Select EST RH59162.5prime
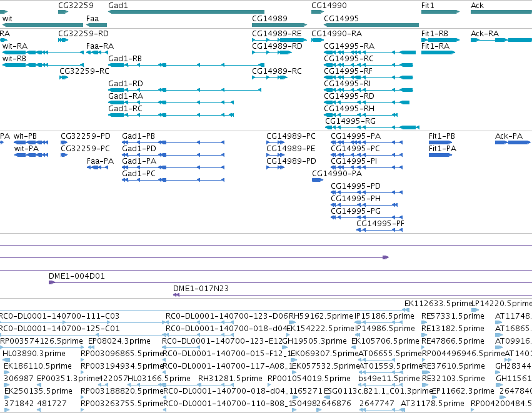The image size is (532, 413). pyautogui.click(x=321, y=316)
